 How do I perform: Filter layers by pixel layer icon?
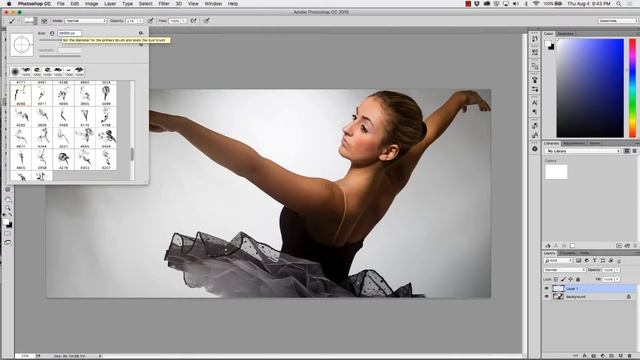578,260
